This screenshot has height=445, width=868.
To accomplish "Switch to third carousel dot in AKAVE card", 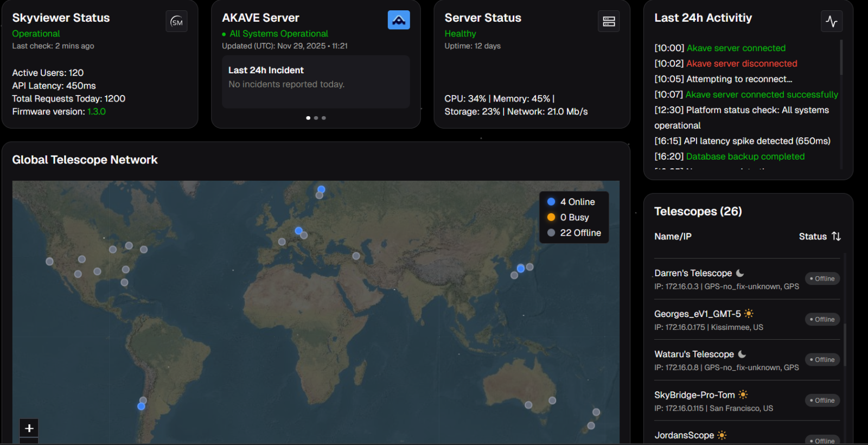I will tap(324, 118).
